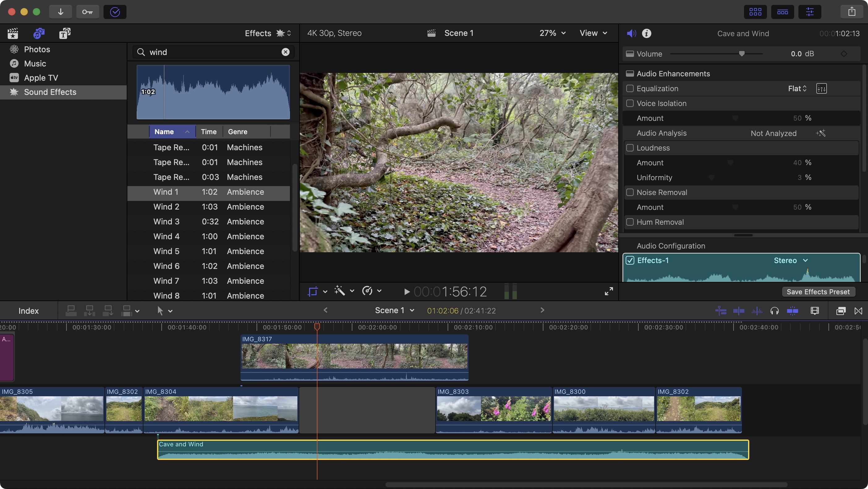868x489 pixels.
Task: Solo the selected clip using the headphones icon
Action: 775,311
